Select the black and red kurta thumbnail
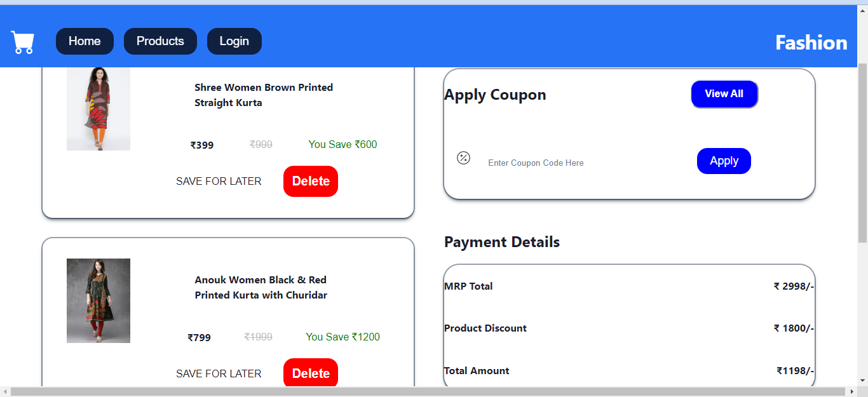 (x=98, y=300)
